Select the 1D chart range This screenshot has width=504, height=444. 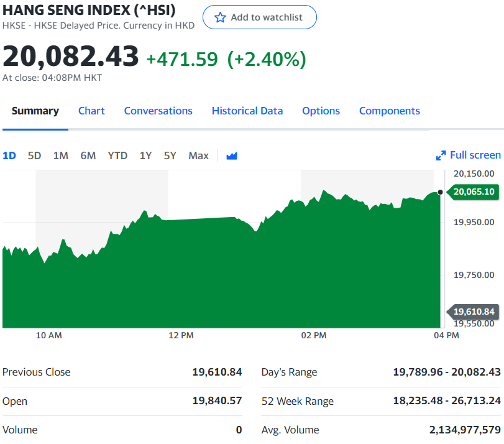coord(9,155)
